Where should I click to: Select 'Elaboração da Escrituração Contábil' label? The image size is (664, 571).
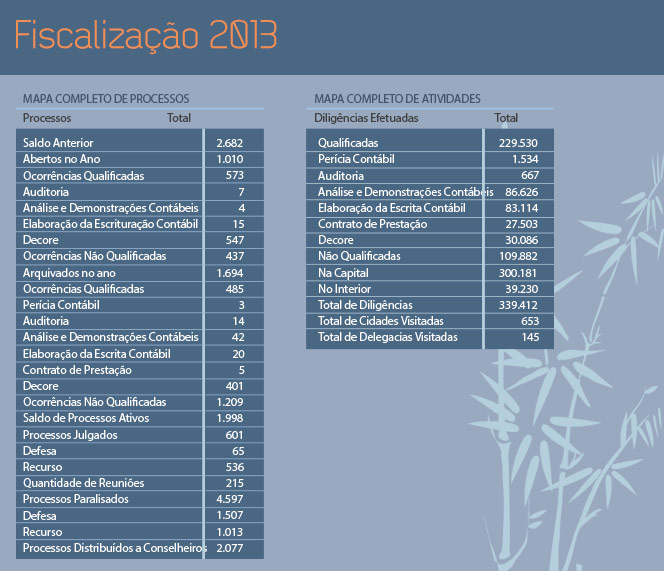(110, 224)
